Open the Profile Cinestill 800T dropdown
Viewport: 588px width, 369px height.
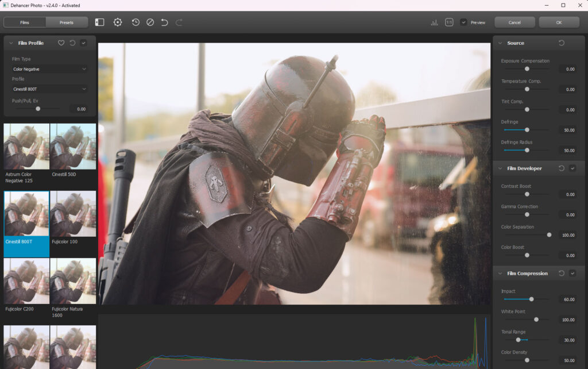pos(49,89)
